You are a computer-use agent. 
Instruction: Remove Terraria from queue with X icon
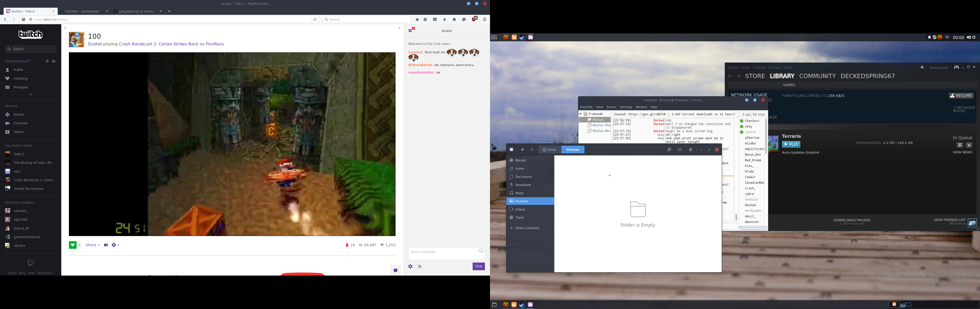(x=969, y=145)
